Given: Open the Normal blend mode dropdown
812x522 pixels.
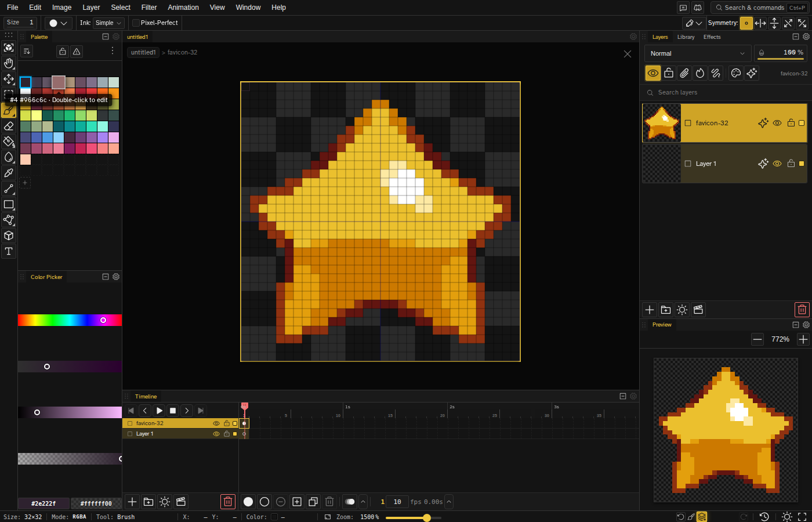Looking at the screenshot, I should [698, 53].
